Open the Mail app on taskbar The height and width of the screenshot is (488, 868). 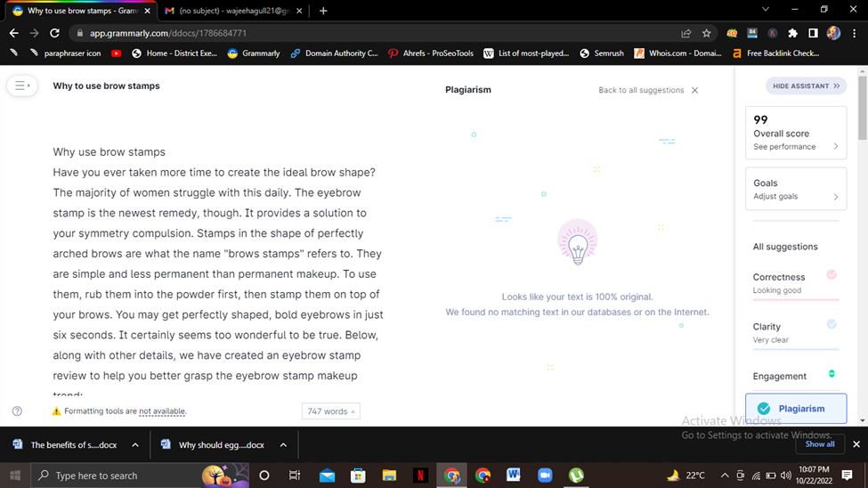(x=327, y=476)
